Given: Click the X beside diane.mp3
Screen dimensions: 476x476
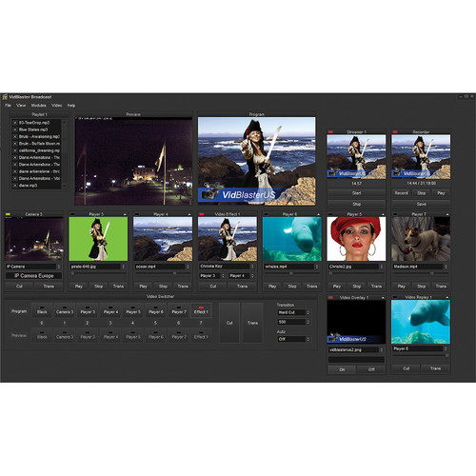Looking at the screenshot, I should (x=14, y=186).
